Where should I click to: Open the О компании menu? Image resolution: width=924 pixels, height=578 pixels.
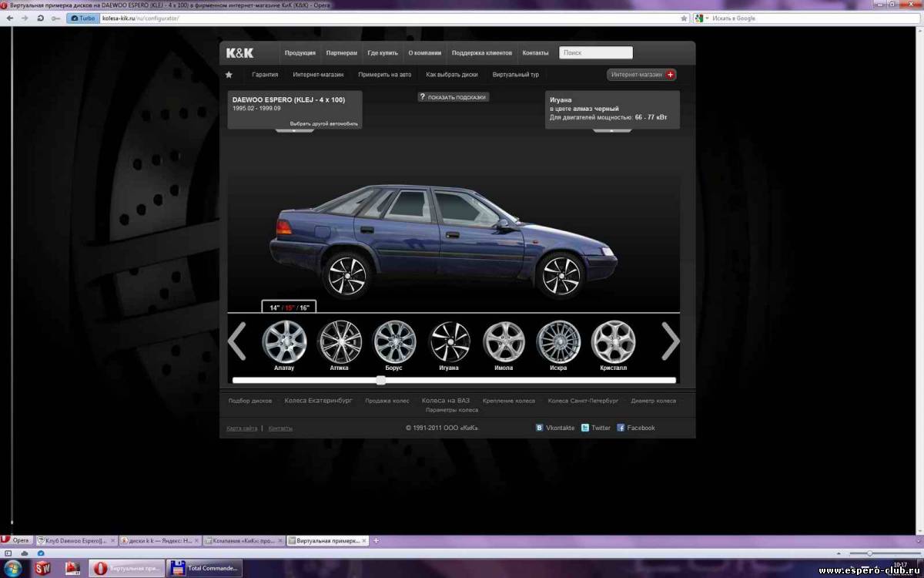pyautogui.click(x=425, y=53)
